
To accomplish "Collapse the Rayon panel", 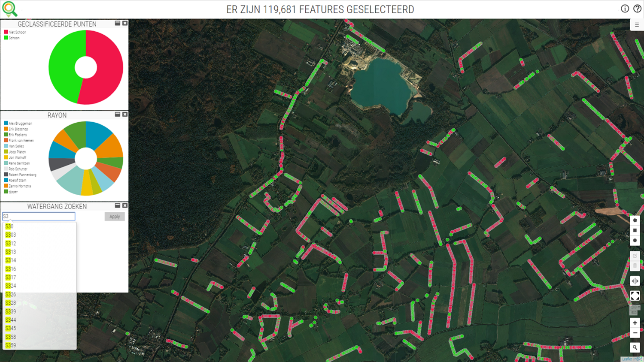I will pyautogui.click(x=117, y=115).
